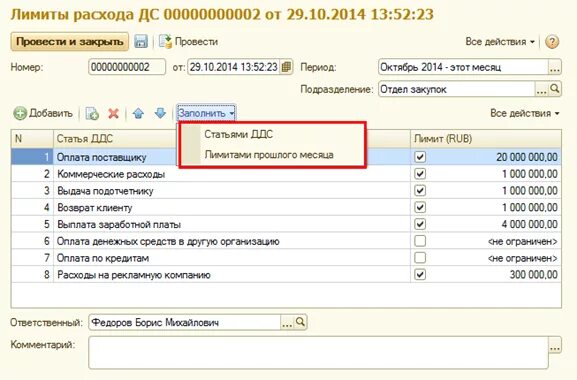Click the Провести post document icon

pyautogui.click(x=165, y=42)
